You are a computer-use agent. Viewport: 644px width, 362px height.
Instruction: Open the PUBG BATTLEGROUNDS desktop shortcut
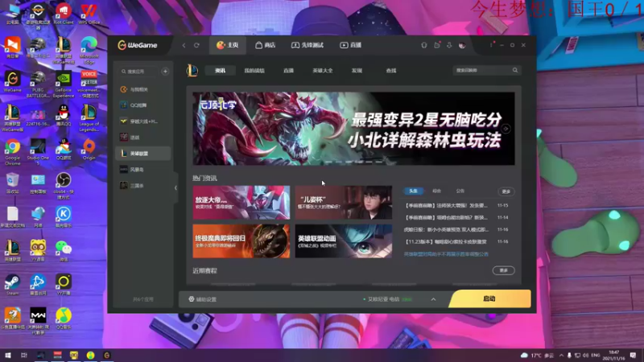coord(38,84)
